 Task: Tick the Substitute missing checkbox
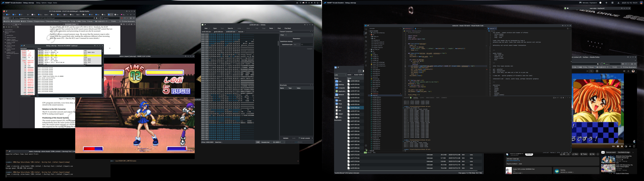click(294, 41)
